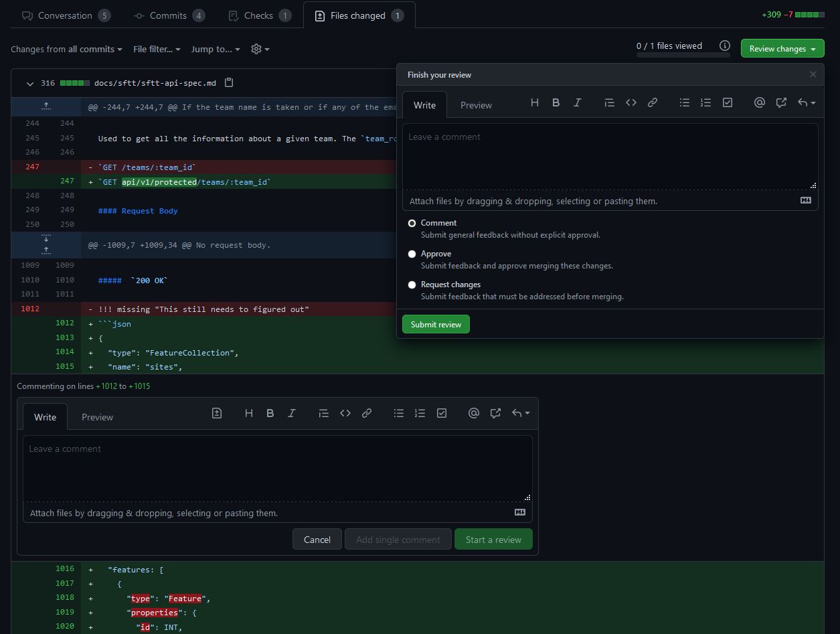Image resolution: width=840 pixels, height=634 pixels.
Task: Expand hidden diff lines above the hunk
Action: tap(46, 106)
